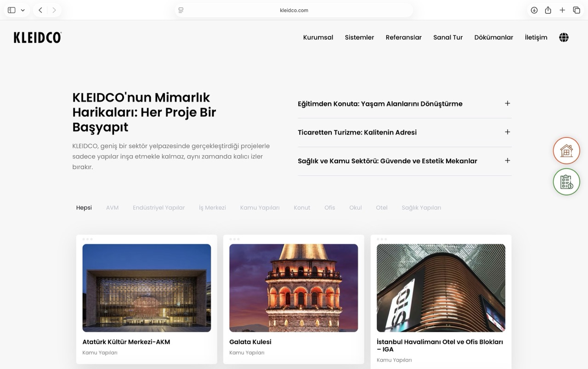Expand 'Eğitimden Konuta' accordion section
This screenshot has height=369, width=588.
click(x=507, y=103)
